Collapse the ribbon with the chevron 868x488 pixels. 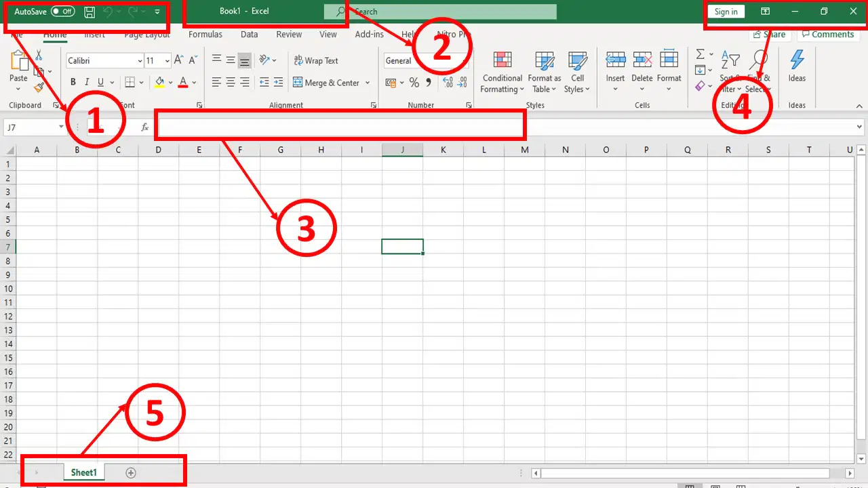pyautogui.click(x=860, y=106)
